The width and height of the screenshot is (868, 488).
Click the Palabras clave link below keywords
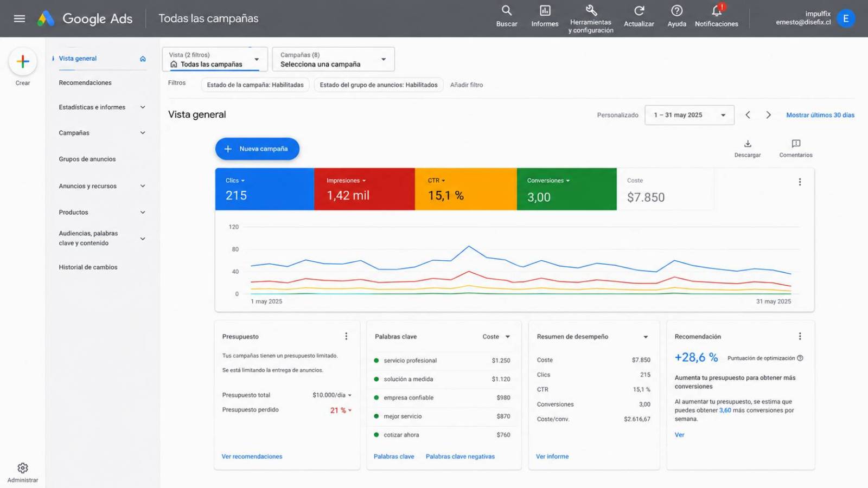pos(394,457)
